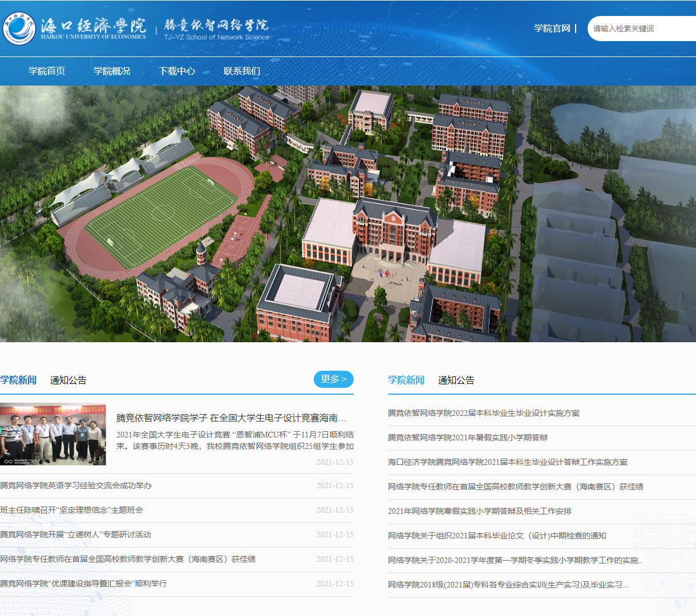Click the search keyword input box
Viewport: 696px width, 616px height.
(x=645, y=29)
